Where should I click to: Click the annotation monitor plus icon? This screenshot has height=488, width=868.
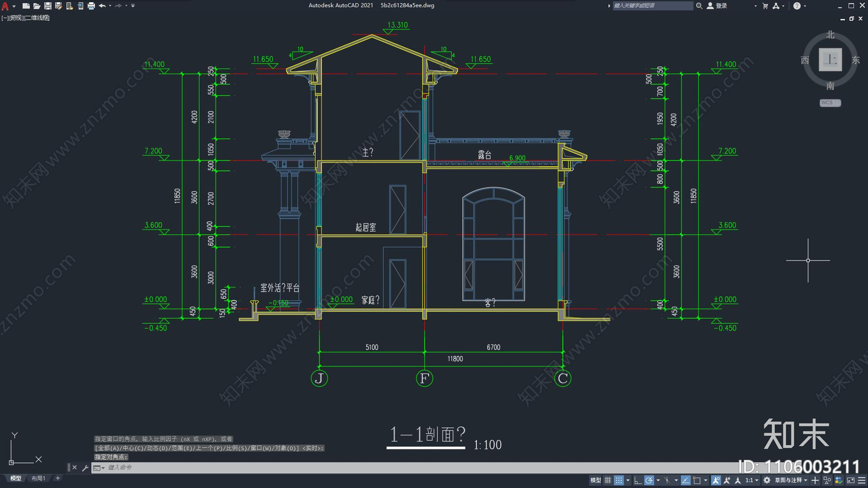tap(815, 480)
